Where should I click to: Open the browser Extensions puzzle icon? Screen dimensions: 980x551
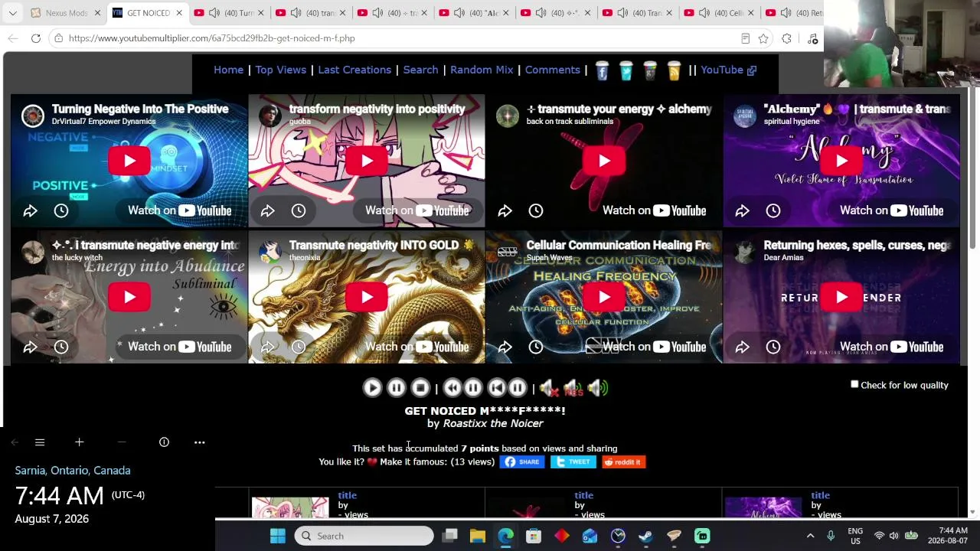point(786,38)
